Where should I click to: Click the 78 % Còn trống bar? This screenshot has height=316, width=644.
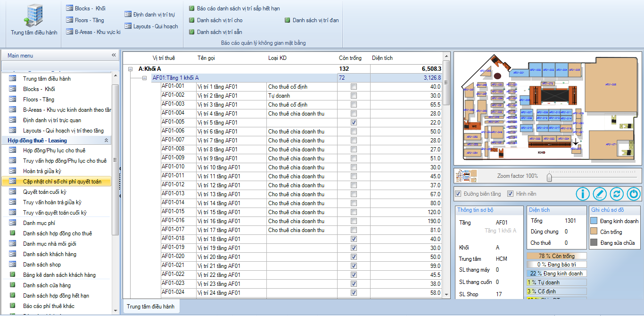557,256
